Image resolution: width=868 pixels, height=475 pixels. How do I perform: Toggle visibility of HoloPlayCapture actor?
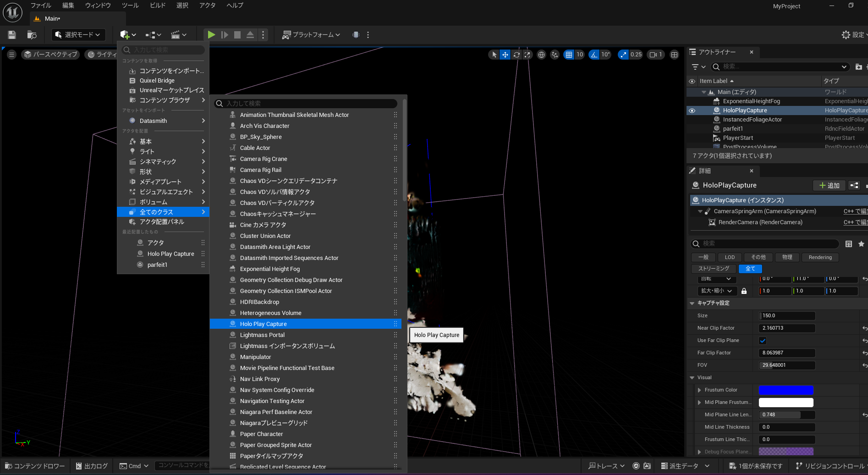tap(692, 110)
